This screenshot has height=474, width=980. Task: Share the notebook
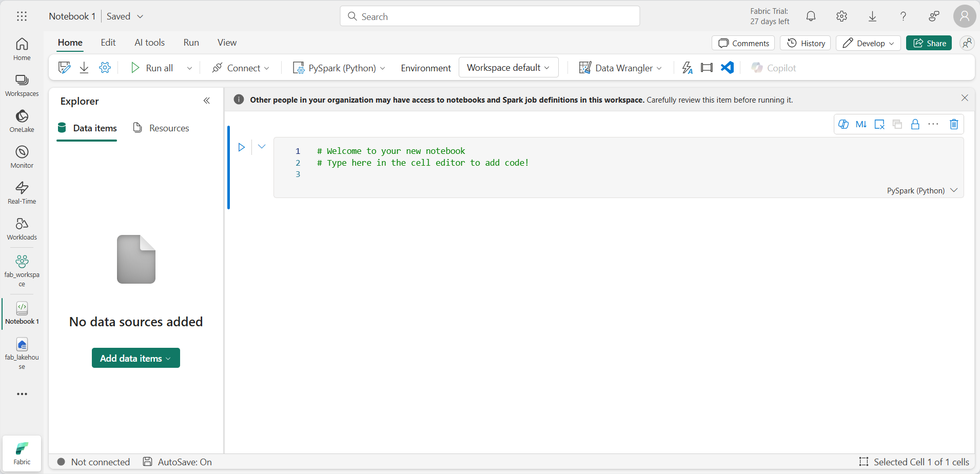pos(929,43)
